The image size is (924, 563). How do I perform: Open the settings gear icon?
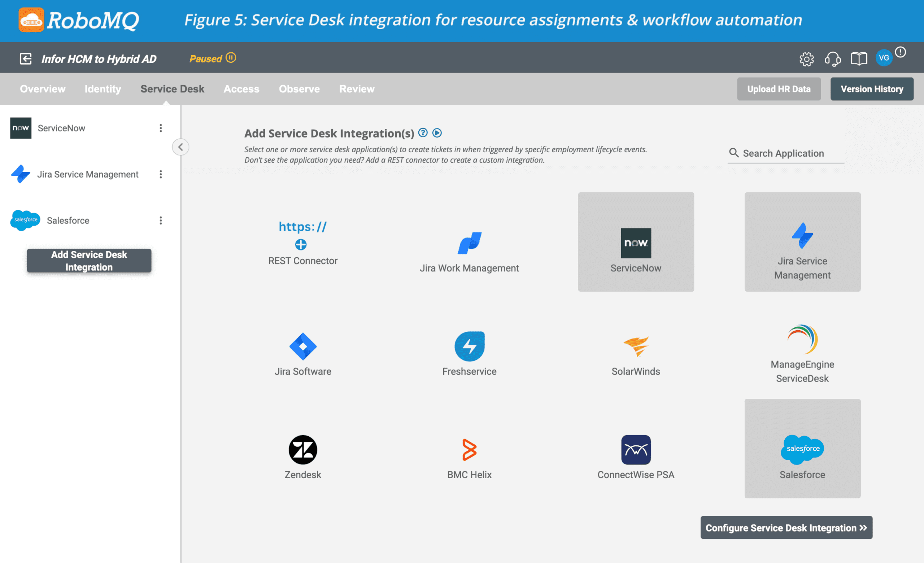[806, 59]
